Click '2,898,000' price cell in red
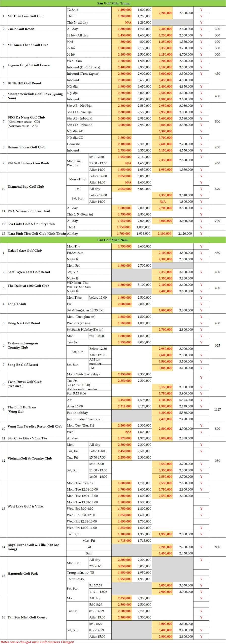226x644 pixels. (x=162, y=438)
